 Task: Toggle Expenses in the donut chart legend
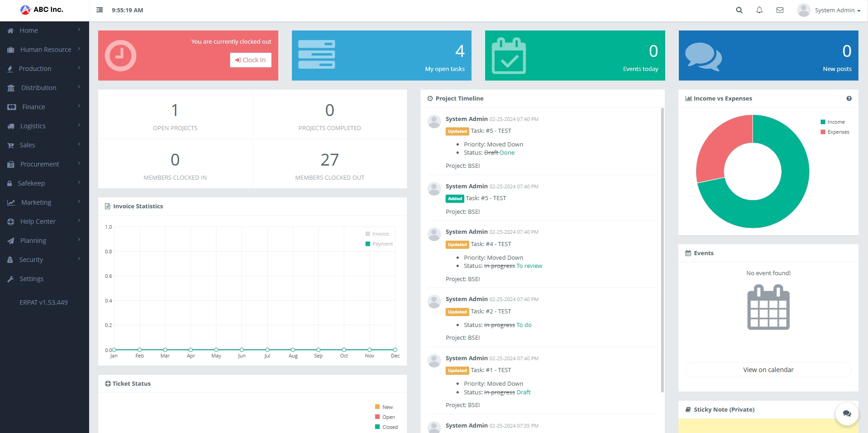tap(835, 132)
